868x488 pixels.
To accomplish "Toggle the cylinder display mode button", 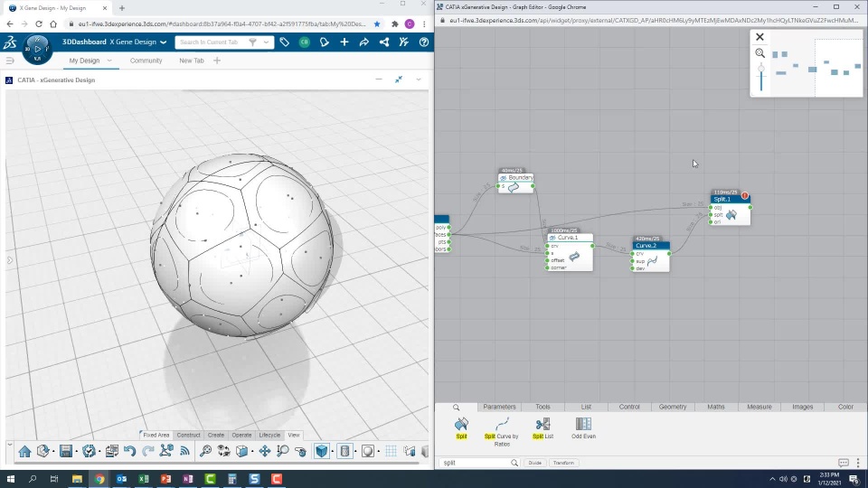I will (x=344, y=452).
